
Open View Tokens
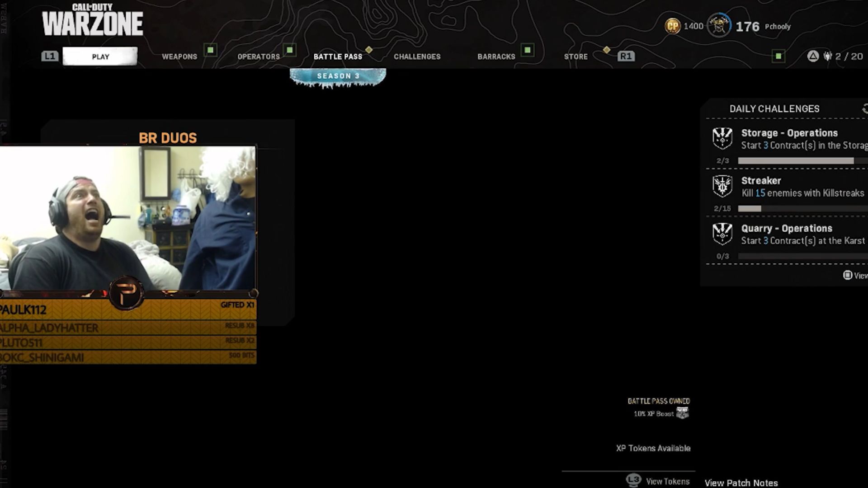[x=667, y=482]
